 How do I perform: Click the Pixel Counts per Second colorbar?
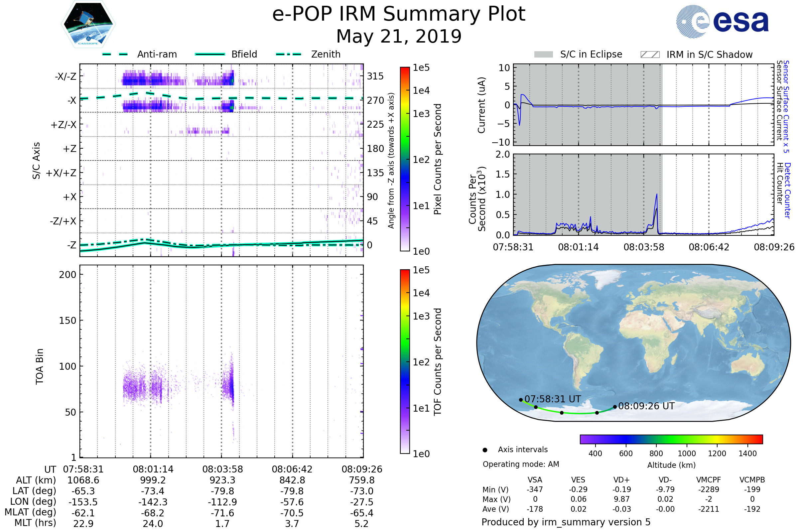coord(405,159)
